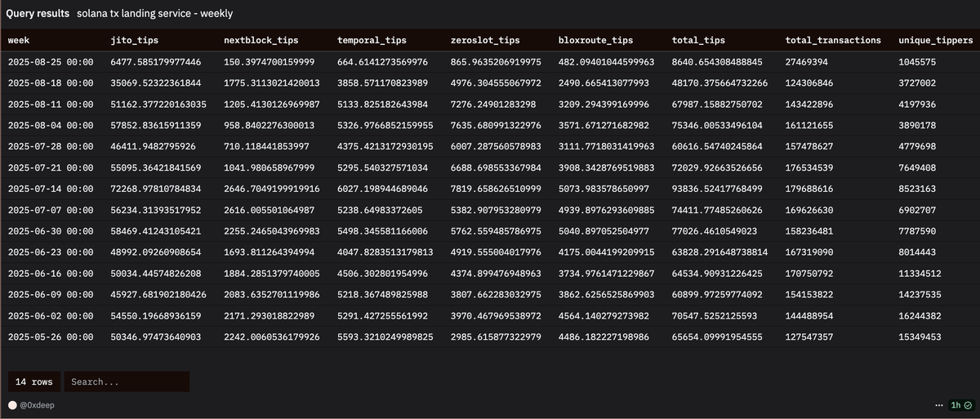Click total_transactions value 127547357
Image resolution: width=980 pixels, height=419 pixels.
tap(809, 337)
